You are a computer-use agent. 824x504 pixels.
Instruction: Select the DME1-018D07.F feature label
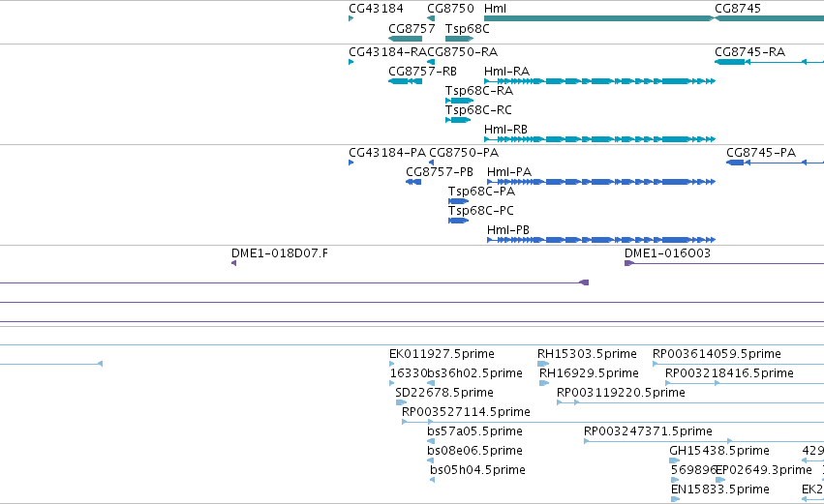(280, 253)
